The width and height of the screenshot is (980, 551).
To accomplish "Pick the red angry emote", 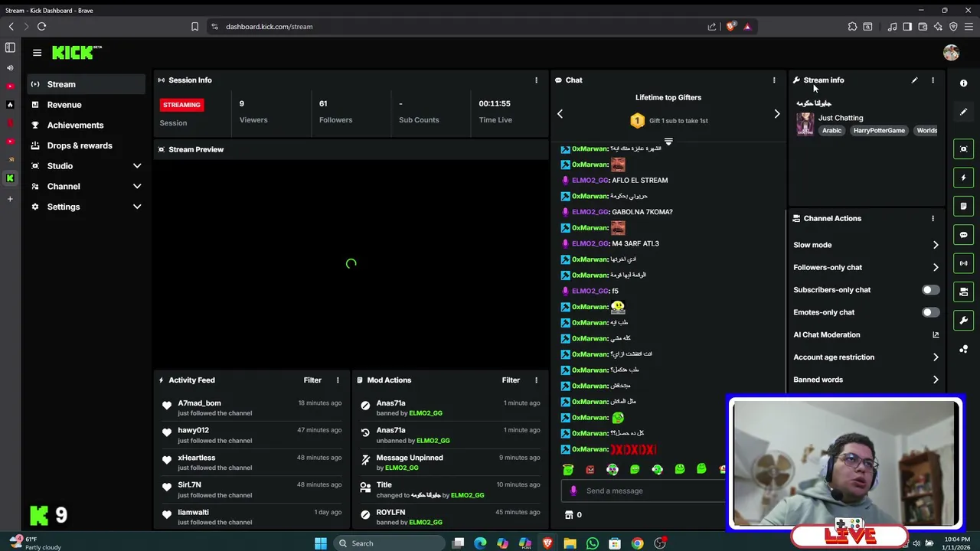I will [x=590, y=469].
